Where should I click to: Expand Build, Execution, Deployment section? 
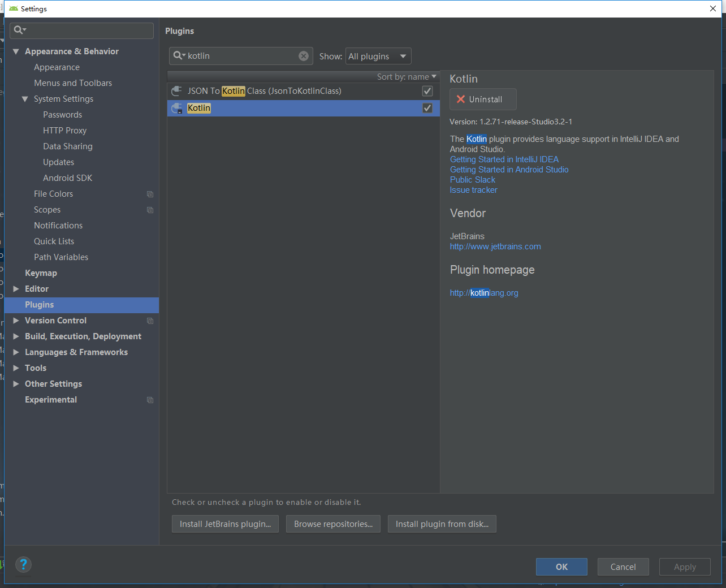(16, 336)
